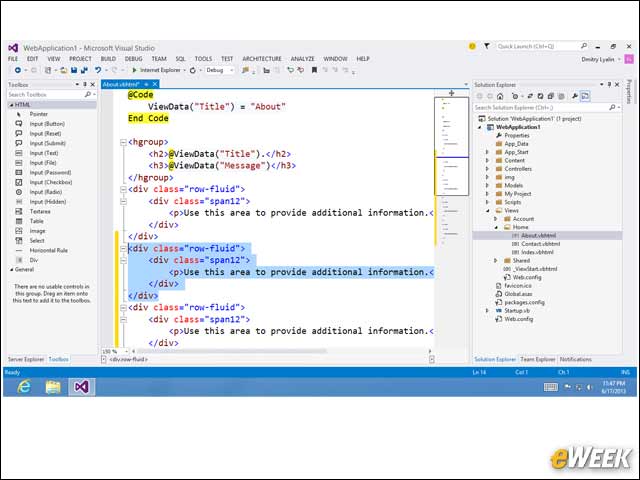Viewport: 640px width, 480px height.
Task: Switch to the Notifications tab
Action: [576, 360]
